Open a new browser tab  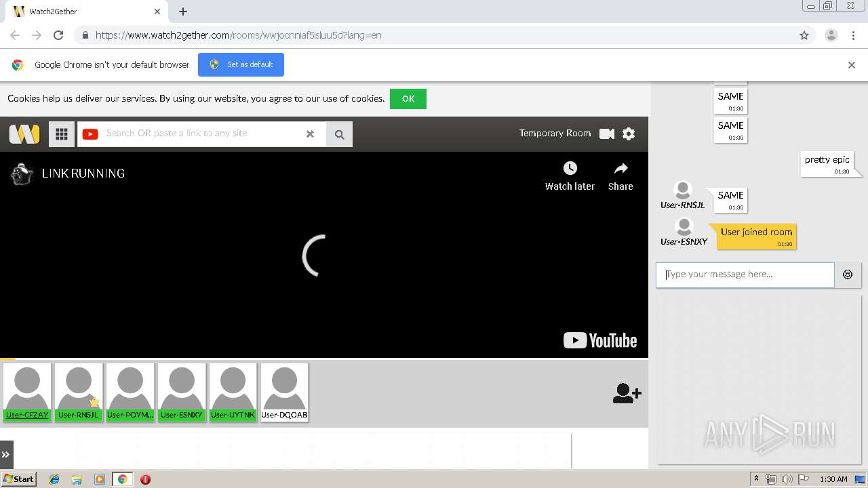pyautogui.click(x=183, y=12)
